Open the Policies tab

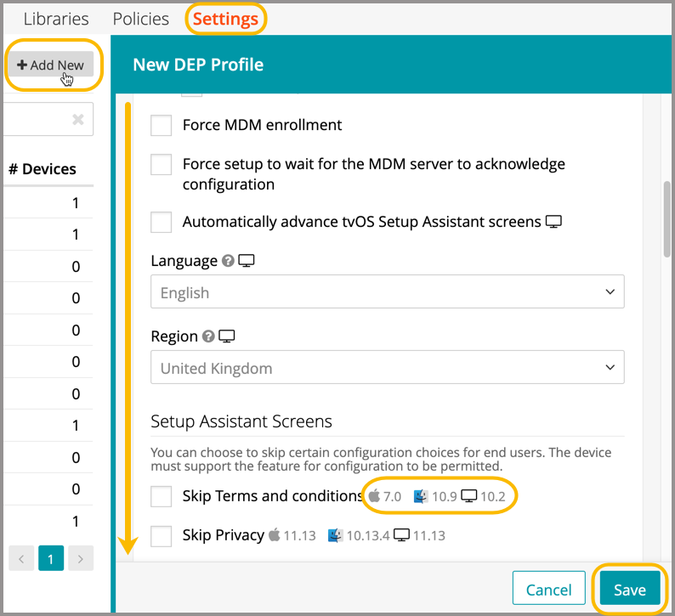[140, 19]
